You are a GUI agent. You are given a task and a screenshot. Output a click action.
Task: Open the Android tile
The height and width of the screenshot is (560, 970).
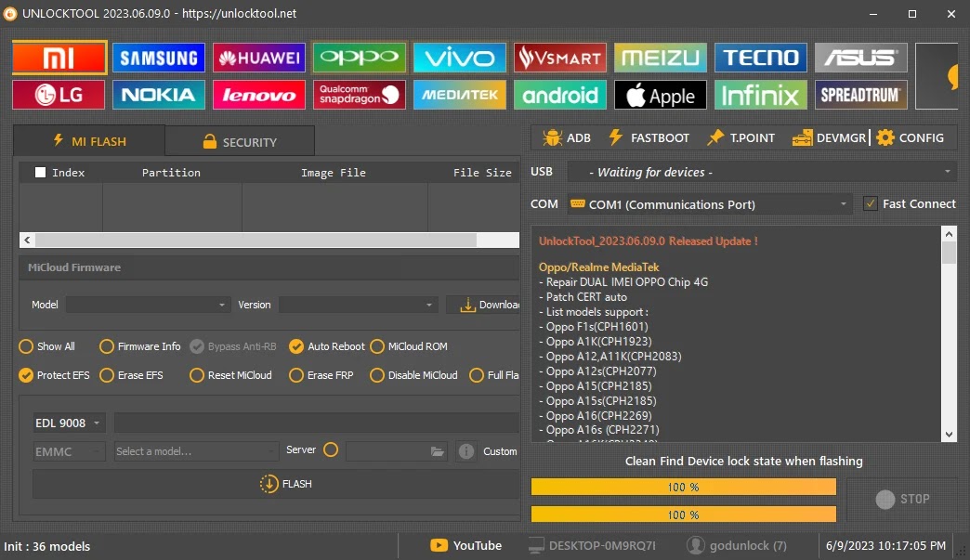[x=560, y=95]
